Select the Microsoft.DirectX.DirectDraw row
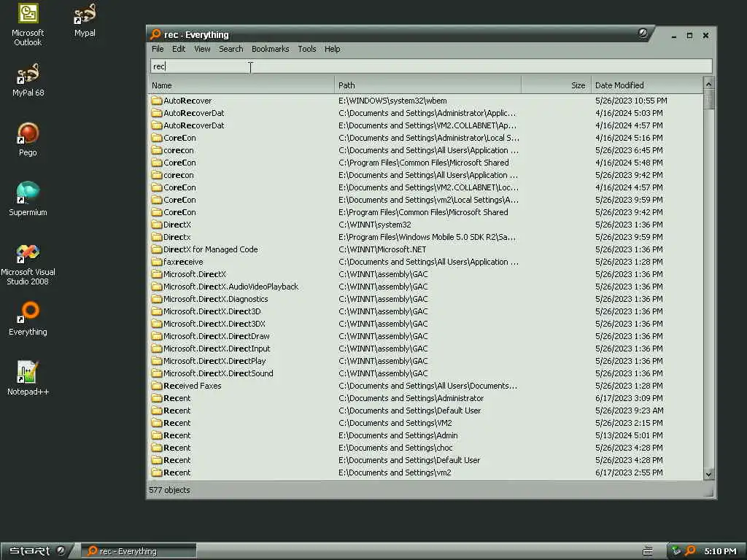This screenshot has width=747, height=560. 425,336
